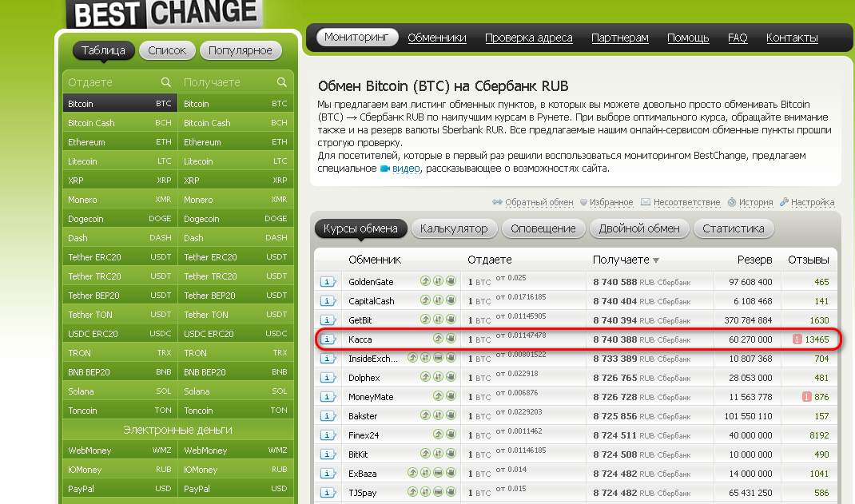Click up-down arrows badge in CapitalCash row
This screenshot has width=855, height=504.
438,300
